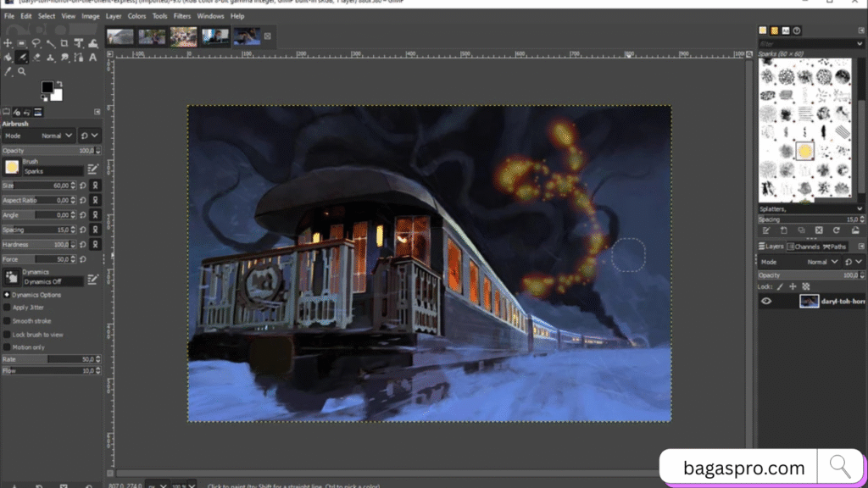This screenshot has height=488, width=868.
Task: Pick the Text tool in toolbox
Action: (x=93, y=58)
